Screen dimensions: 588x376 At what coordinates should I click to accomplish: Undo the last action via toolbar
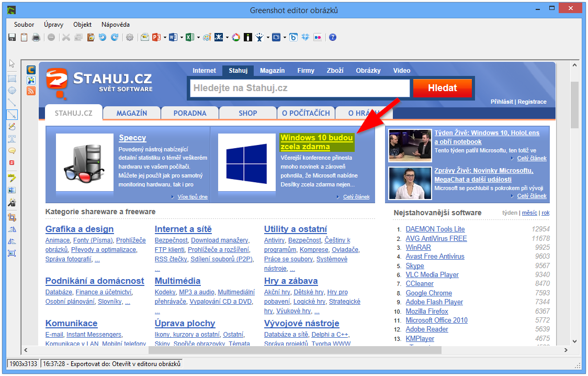tap(103, 37)
